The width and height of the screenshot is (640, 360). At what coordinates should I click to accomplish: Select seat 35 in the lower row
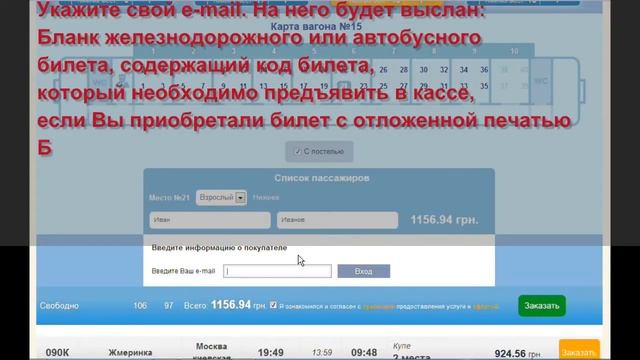pos(484,86)
